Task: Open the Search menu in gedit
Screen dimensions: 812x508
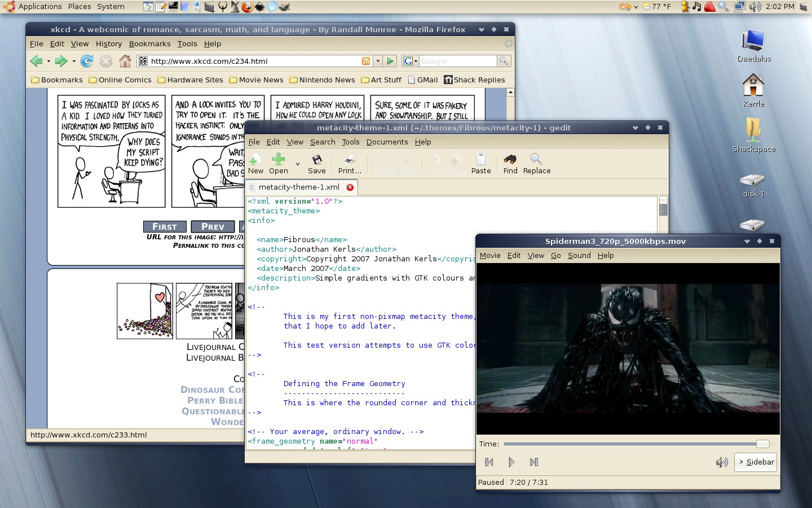Action: pyautogui.click(x=323, y=142)
